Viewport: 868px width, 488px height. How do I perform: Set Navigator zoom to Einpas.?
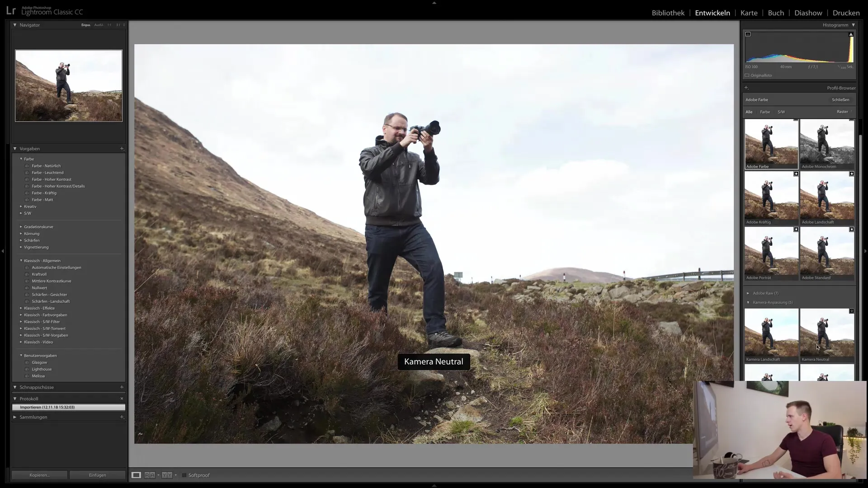[x=86, y=25]
